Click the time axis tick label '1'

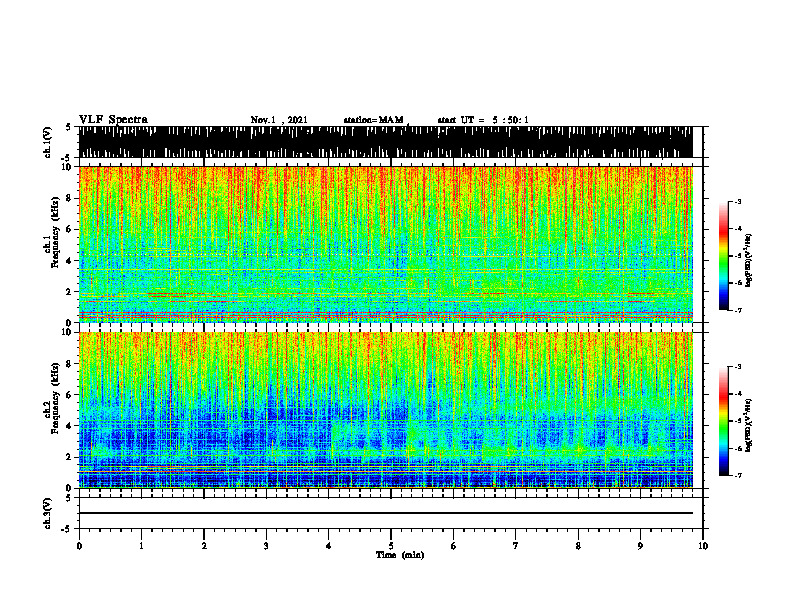tap(141, 546)
